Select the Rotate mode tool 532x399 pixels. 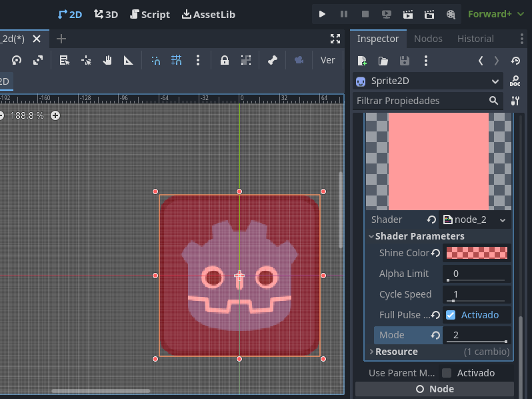click(16, 61)
